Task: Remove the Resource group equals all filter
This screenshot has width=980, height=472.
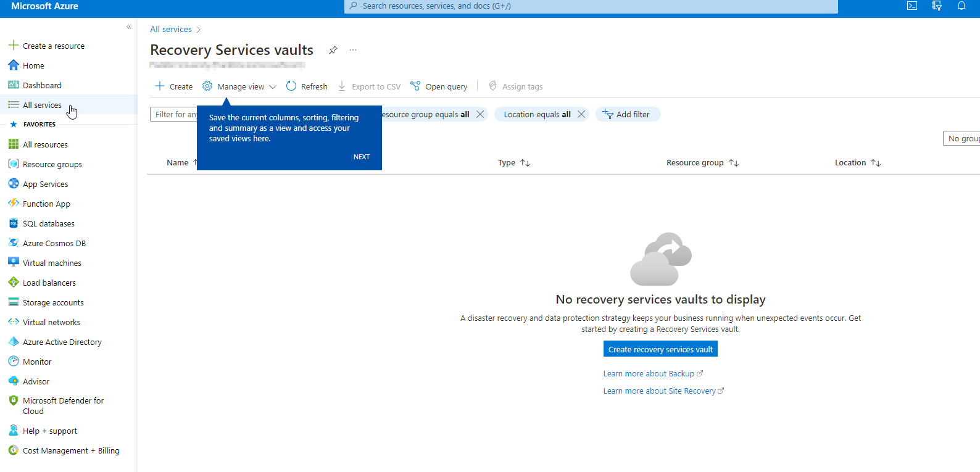Action: pos(480,114)
